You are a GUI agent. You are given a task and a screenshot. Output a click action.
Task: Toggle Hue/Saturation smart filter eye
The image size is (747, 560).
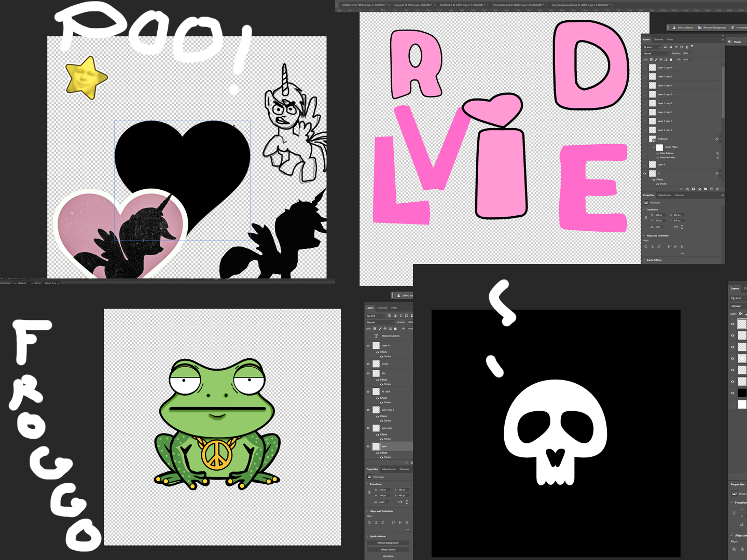658,158
